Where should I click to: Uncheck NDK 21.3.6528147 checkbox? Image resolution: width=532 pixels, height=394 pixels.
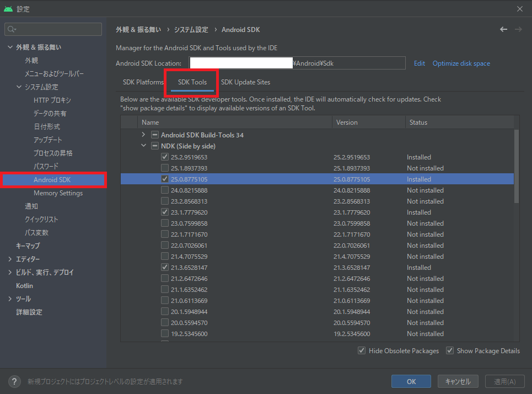(164, 267)
